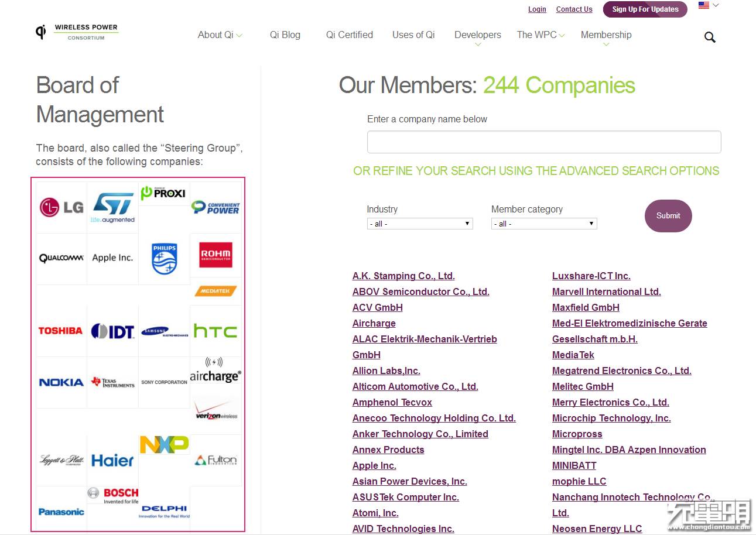
Task: Click the LG logo in board list
Action: coord(61,207)
